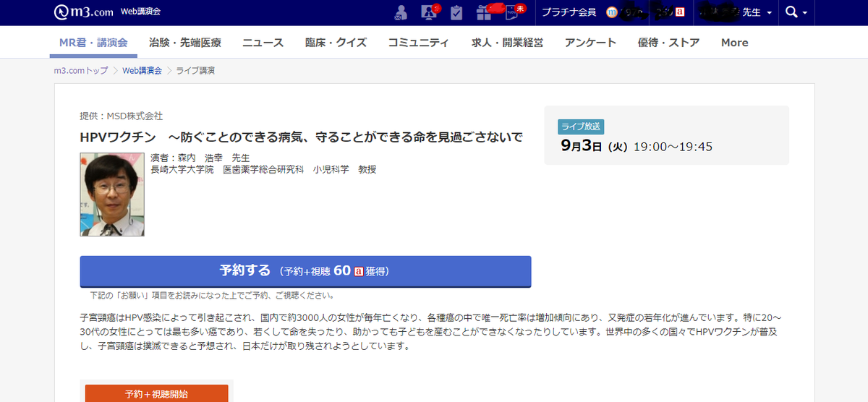Select the 優待・ストア tab
Image resolution: width=868 pixels, height=402 pixels.
point(669,43)
